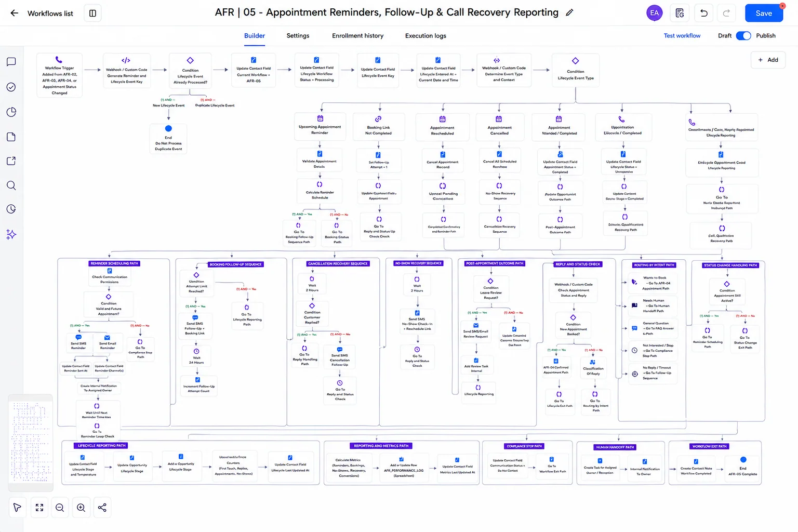Image resolution: width=798 pixels, height=532 pixels.
Task: Open sticky note icon in sidebar
Action: (x=11, y=137)
